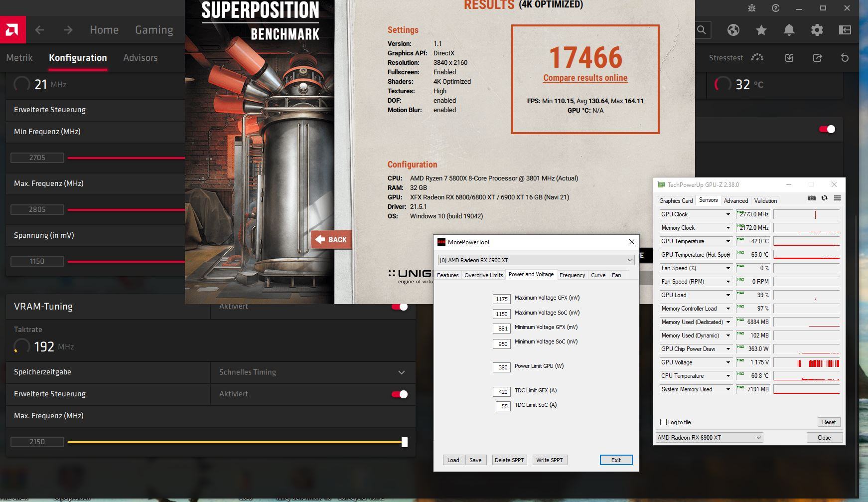
Task: Open the Overdrive Limits tab in MorePowerTool
Action: [x=483, y=275]
